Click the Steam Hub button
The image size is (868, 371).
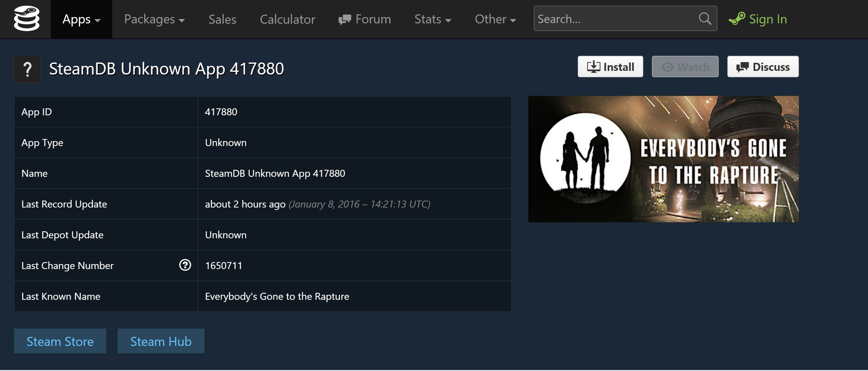pos(161,341)
